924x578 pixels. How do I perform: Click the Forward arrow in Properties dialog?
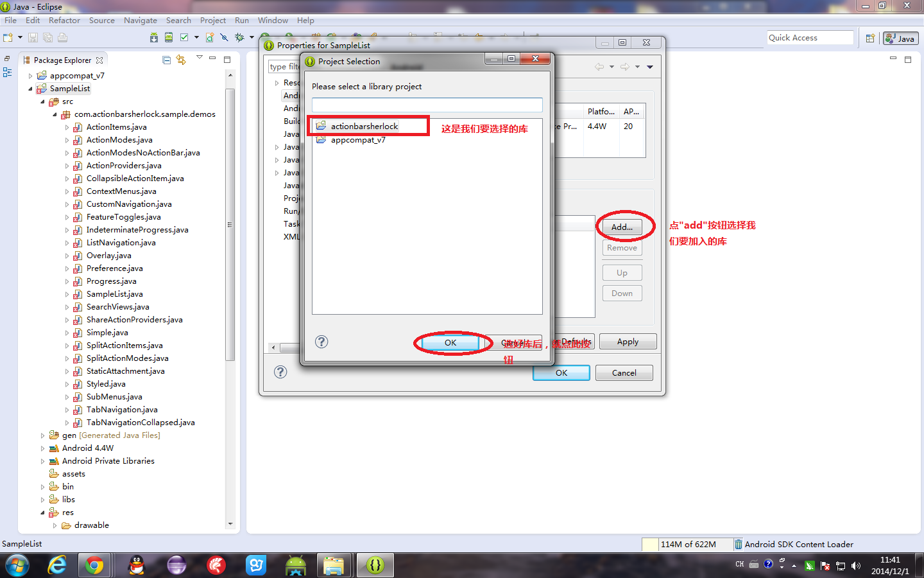point(625,67)
